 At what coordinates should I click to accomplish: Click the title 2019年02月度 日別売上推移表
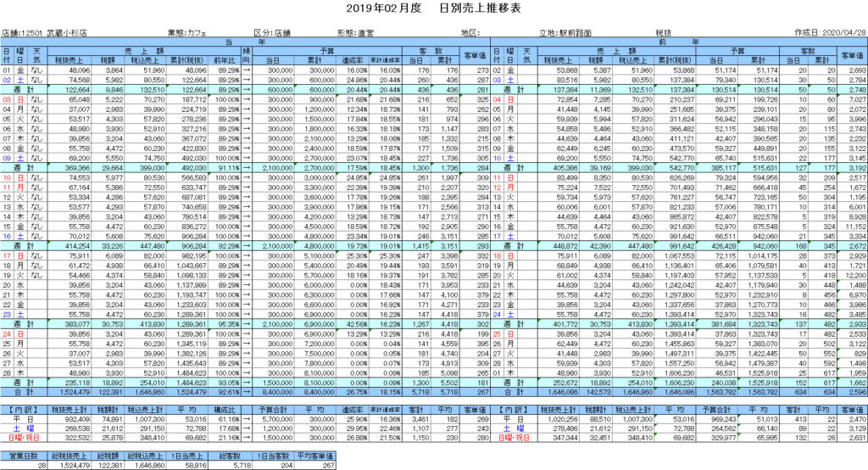(433, 8)
